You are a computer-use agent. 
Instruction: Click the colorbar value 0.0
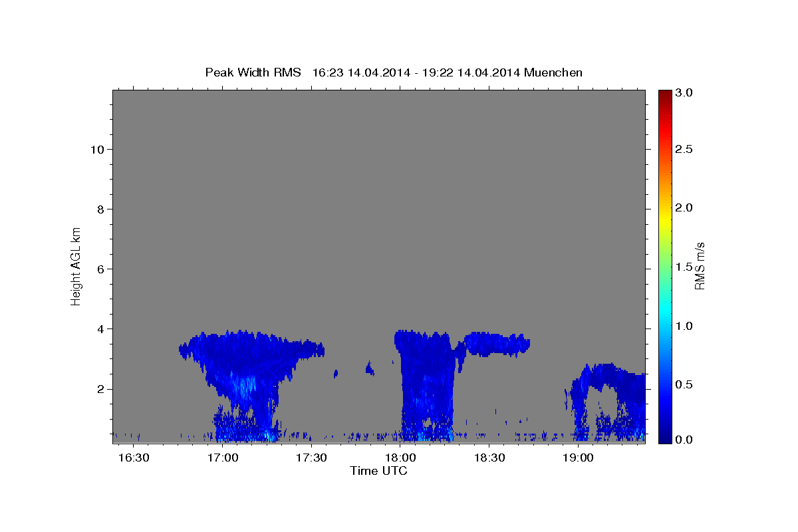[x=684, y=440]
